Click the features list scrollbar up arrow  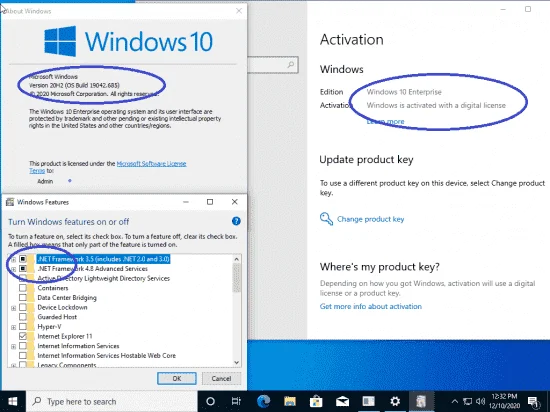tap(236, 259)
